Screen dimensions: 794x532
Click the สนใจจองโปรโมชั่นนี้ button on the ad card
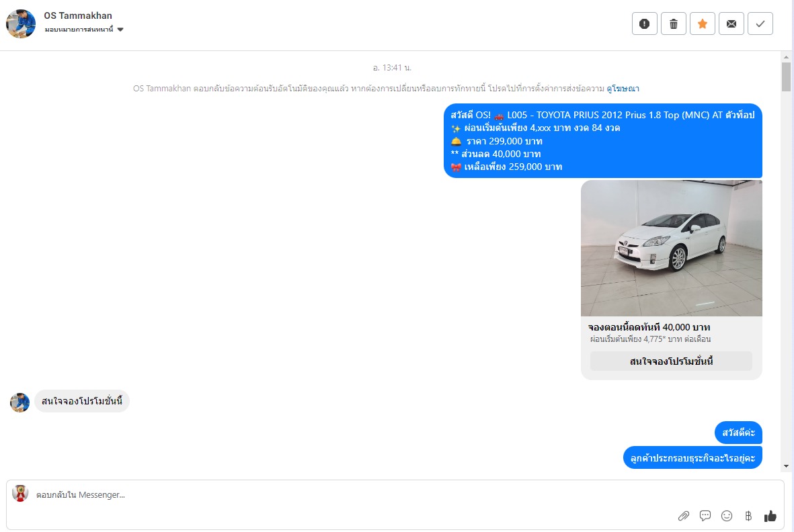[x=672, y=361]
